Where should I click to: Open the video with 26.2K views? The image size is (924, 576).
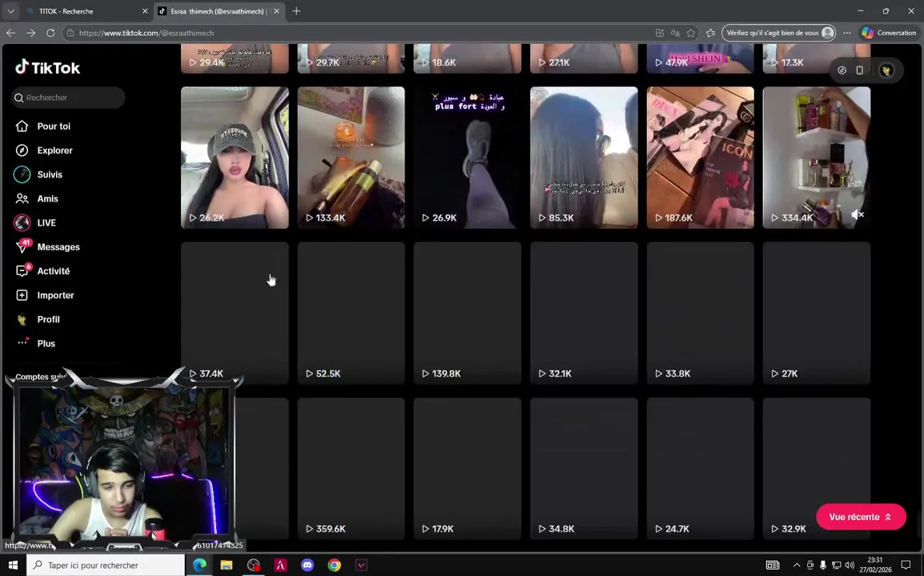pyautogui.click(x=235, y=158)
